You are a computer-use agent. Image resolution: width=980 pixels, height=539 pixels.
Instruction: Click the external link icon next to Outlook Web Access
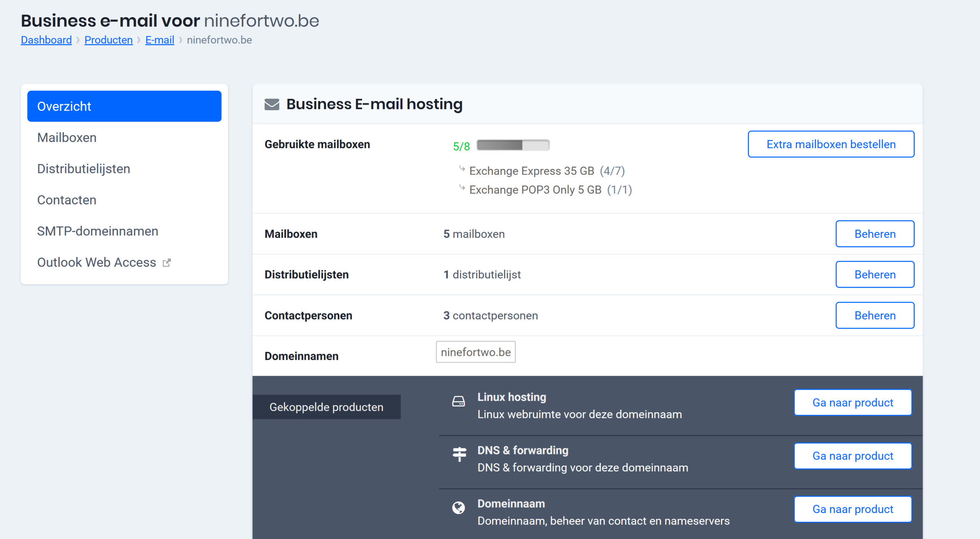point(167,263)
